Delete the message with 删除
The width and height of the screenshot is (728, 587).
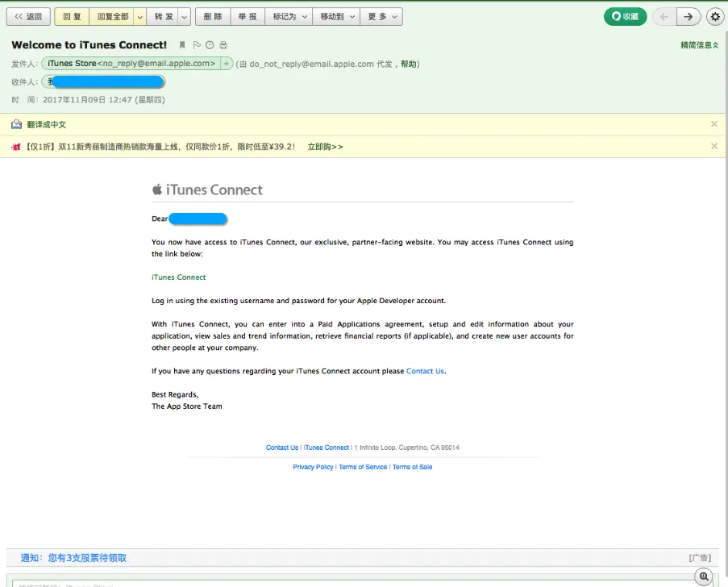[213, 17]
